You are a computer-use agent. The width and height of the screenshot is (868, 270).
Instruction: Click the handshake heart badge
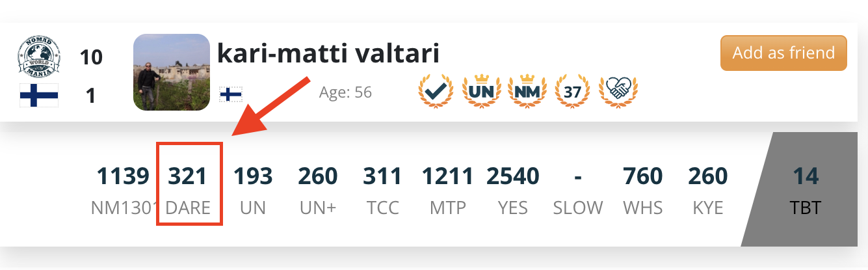(x=618, y=92)
